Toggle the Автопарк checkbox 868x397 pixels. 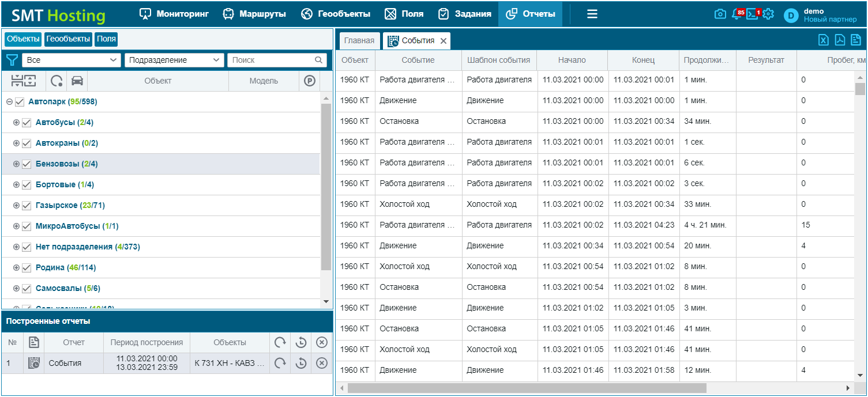pos(20,102)
